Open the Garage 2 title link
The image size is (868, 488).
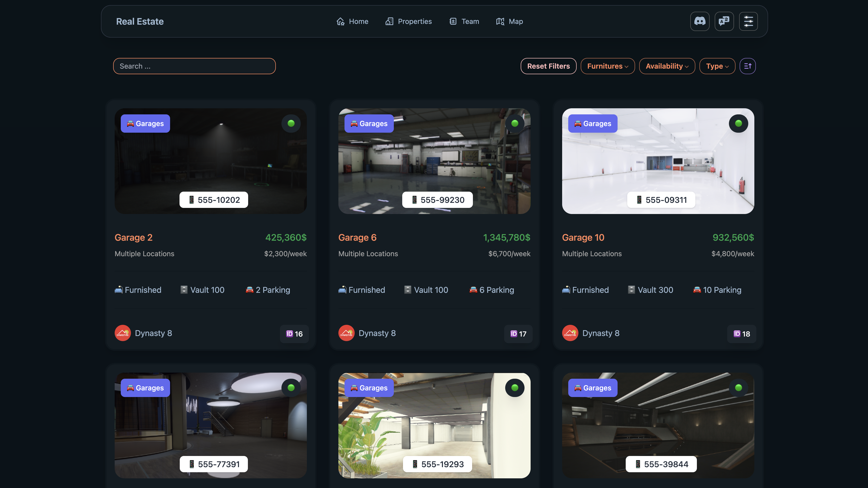click(x=133, y=237)
